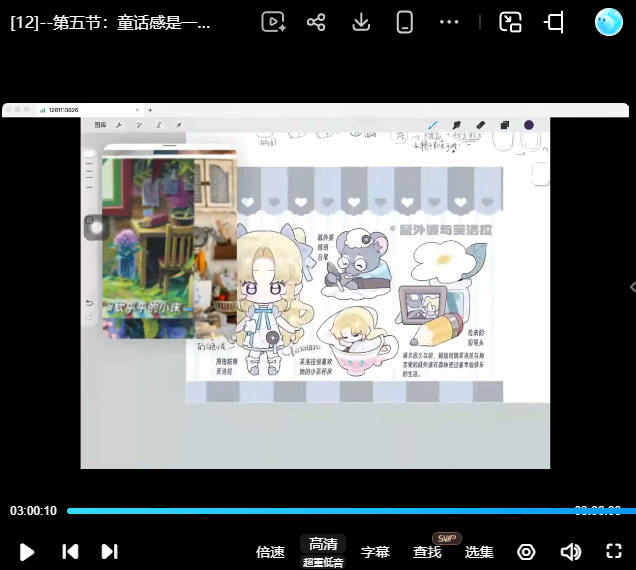The width and height of the screenshot is (636, 570).
Task: Click the reference image floating window
Action: (x=170, y=243)
